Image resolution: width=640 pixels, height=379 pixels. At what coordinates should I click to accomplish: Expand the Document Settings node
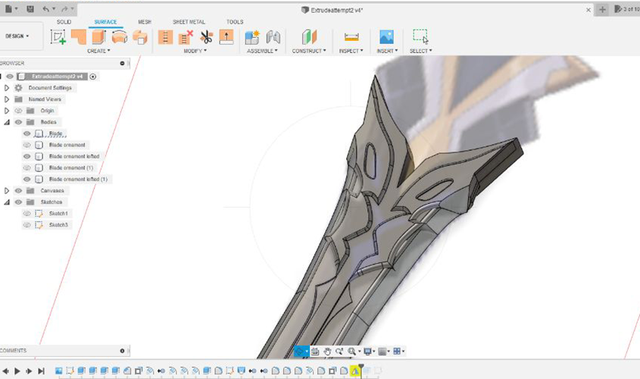pos(7,88)
